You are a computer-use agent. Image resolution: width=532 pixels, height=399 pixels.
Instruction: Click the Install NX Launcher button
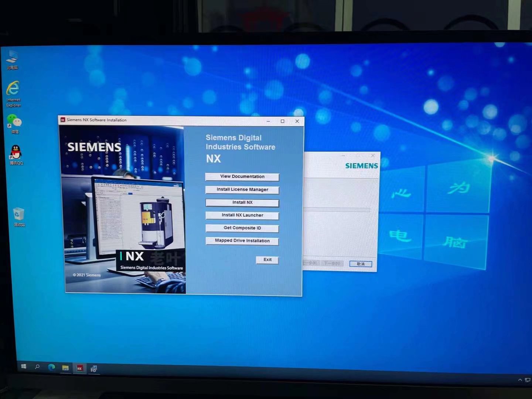click(242, 215)
